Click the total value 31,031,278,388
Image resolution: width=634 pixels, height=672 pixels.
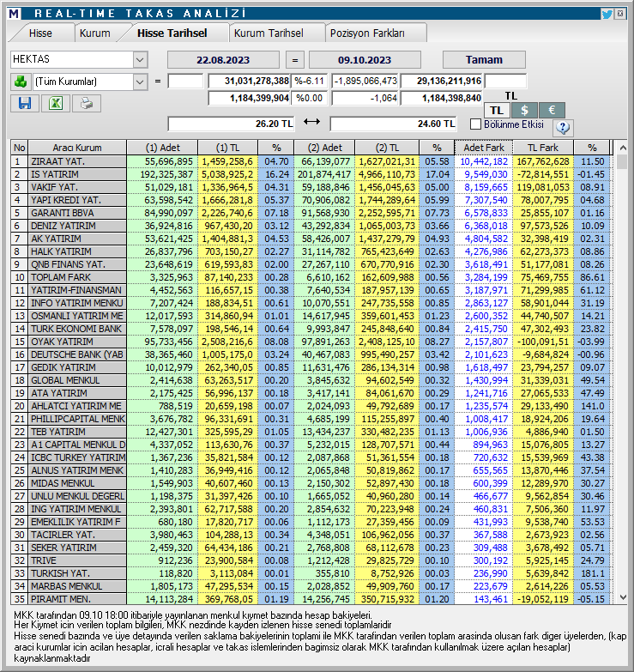click(x=250, y=81)
